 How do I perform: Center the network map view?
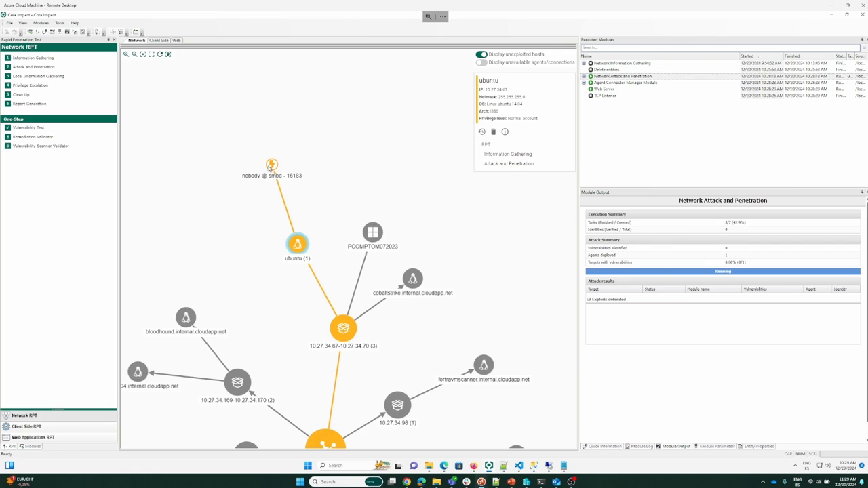click(142, 54)
